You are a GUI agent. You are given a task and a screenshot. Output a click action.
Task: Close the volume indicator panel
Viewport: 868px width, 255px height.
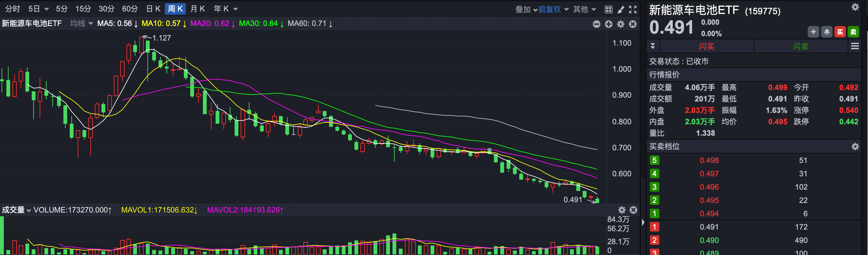tap(633, 210)
